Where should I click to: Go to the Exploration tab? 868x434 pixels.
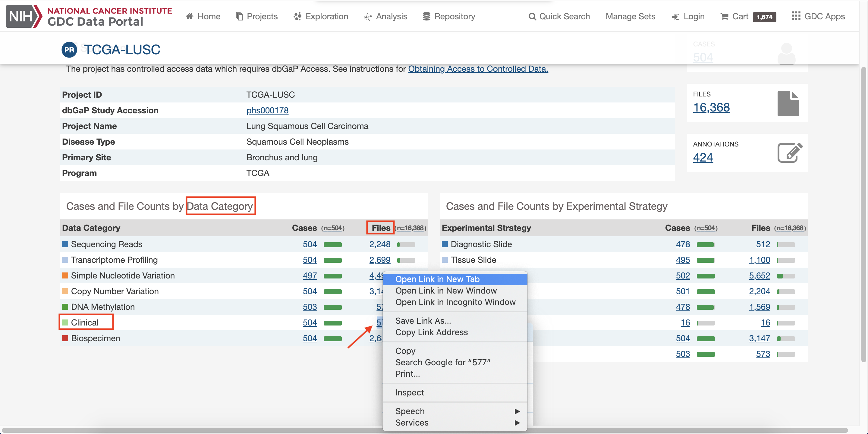321,17
